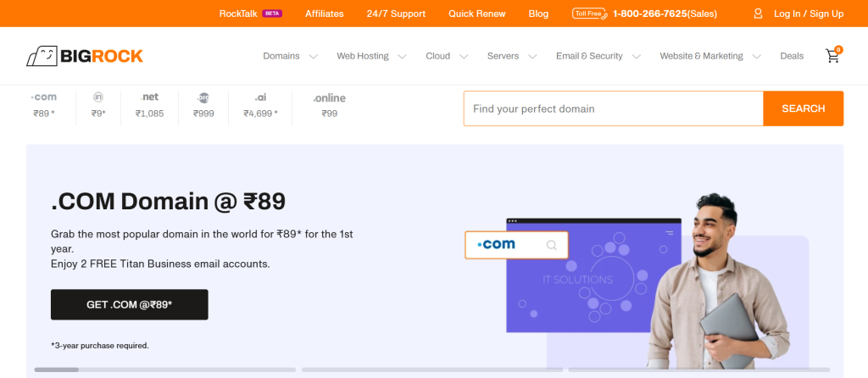868x378 pixels.
Task: Open RockTalk BETA link
Action: [x=250, y=14]
